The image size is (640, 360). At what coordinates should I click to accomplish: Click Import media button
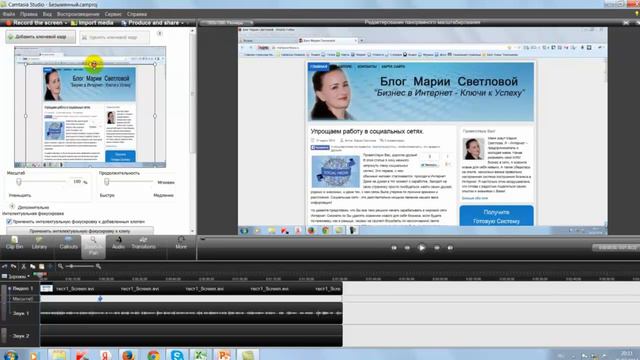92,23
